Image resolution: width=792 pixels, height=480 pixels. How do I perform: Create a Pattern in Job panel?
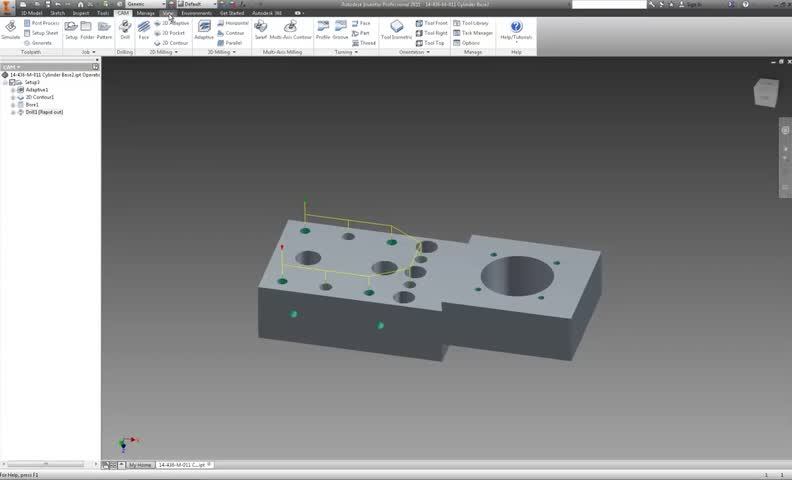pyautogui.click(x=104, y=30)
